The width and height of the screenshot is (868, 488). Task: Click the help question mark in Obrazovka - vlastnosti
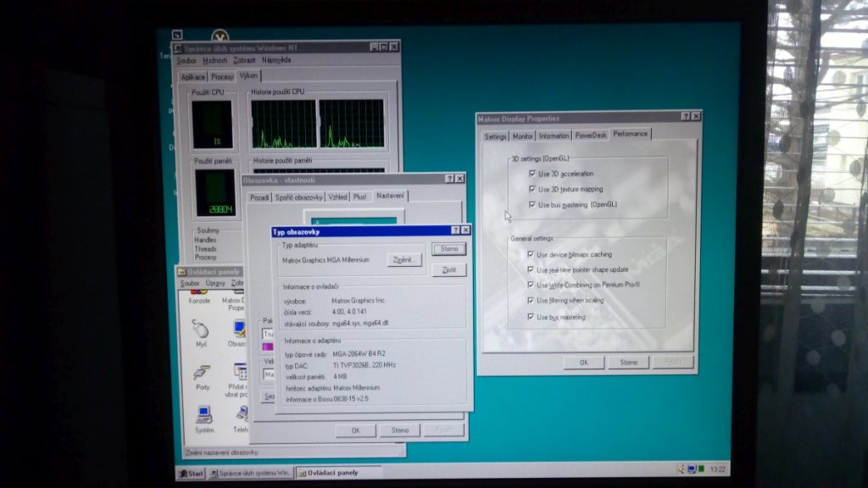[x=449, y=179]
